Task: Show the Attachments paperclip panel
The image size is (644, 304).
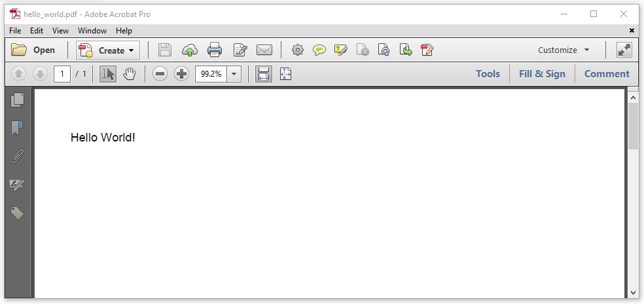Action: 17,157
